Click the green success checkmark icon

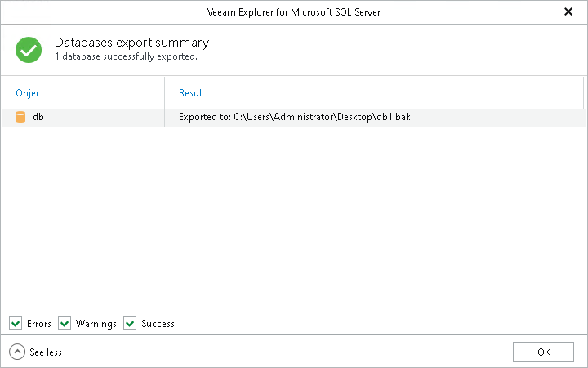[x=29, y=49]
